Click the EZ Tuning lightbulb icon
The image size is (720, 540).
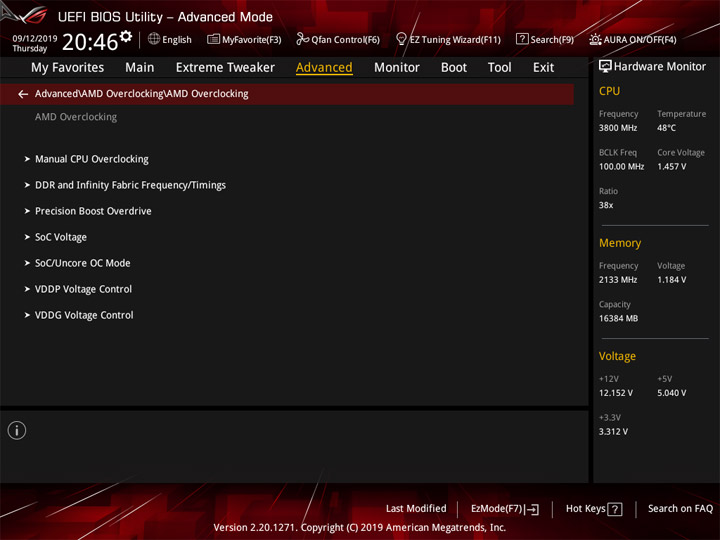[401, 39]
